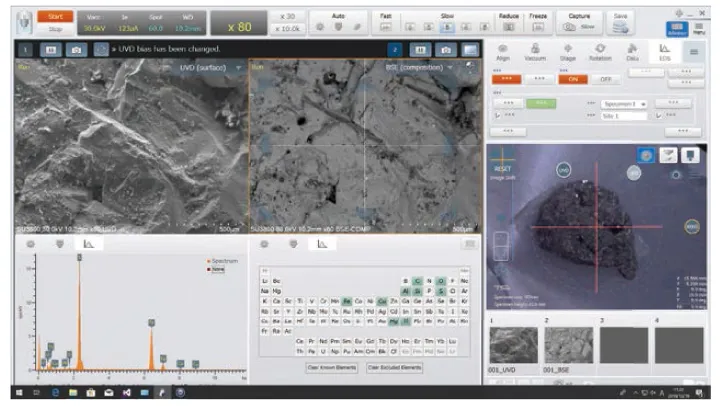Select the x80 magnification display
Image resolution: width=721 pixels, height=406 pixels.
240,23
